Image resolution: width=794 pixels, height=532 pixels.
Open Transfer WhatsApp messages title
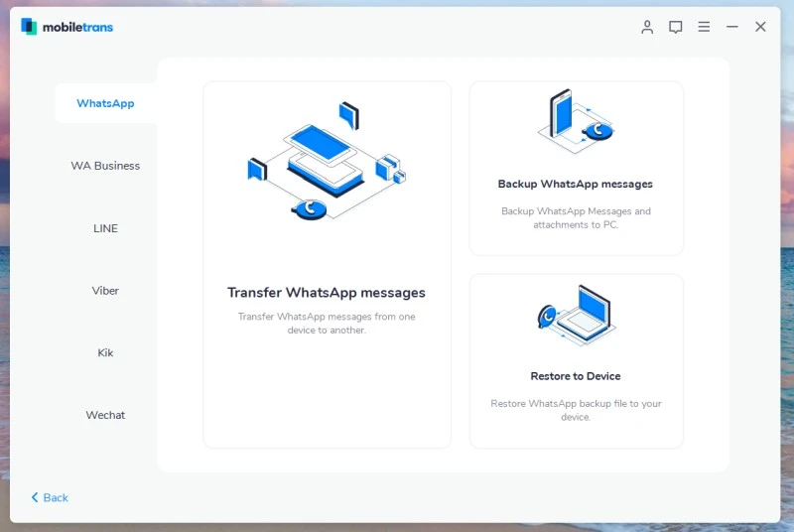327,293
